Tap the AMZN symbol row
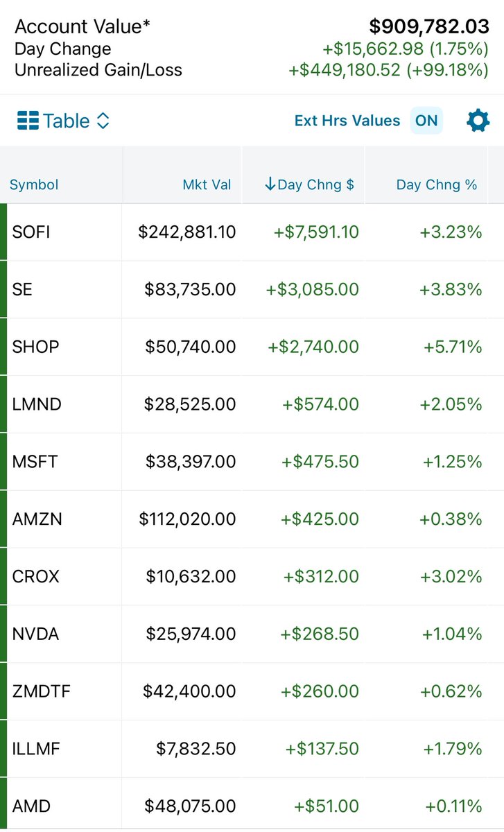Image resolution: width=504 pixels, height=832 pixels. coord(252,519)
